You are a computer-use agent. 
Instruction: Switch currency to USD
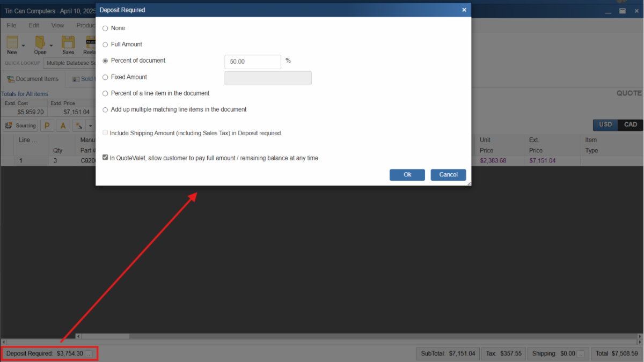point(605,124)
